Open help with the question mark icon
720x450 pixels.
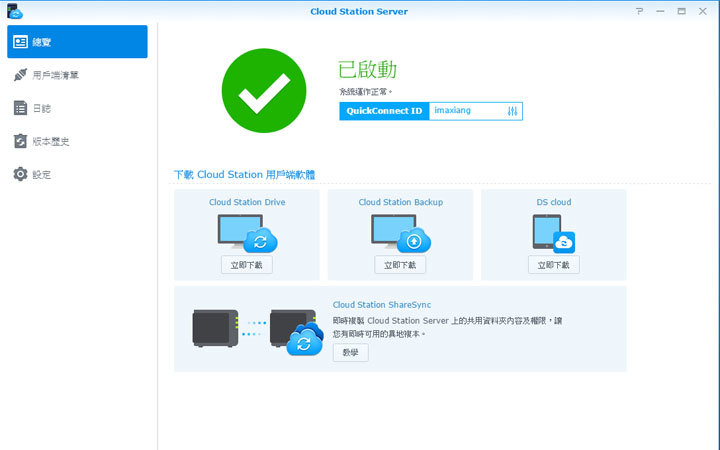[x=639, y=11]
